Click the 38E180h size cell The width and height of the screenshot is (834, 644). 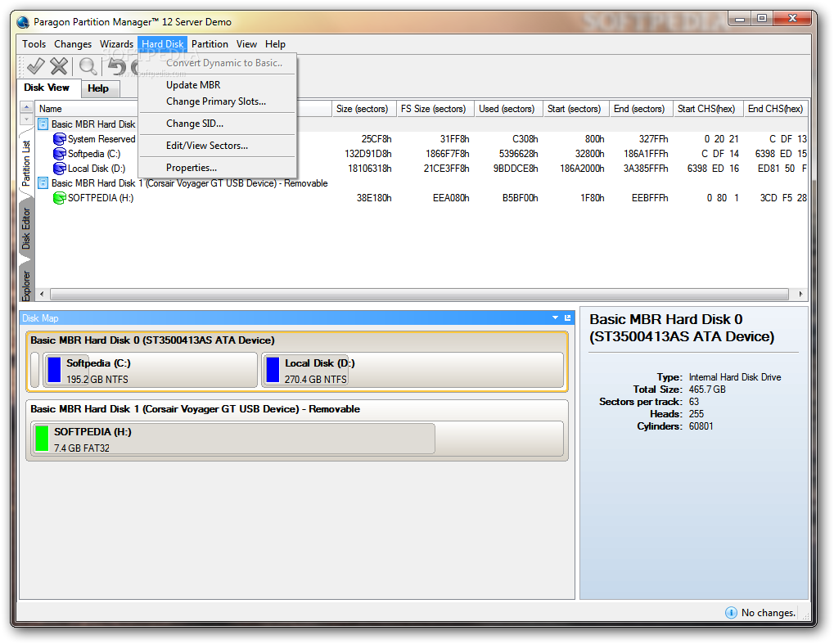pos(374,198)
